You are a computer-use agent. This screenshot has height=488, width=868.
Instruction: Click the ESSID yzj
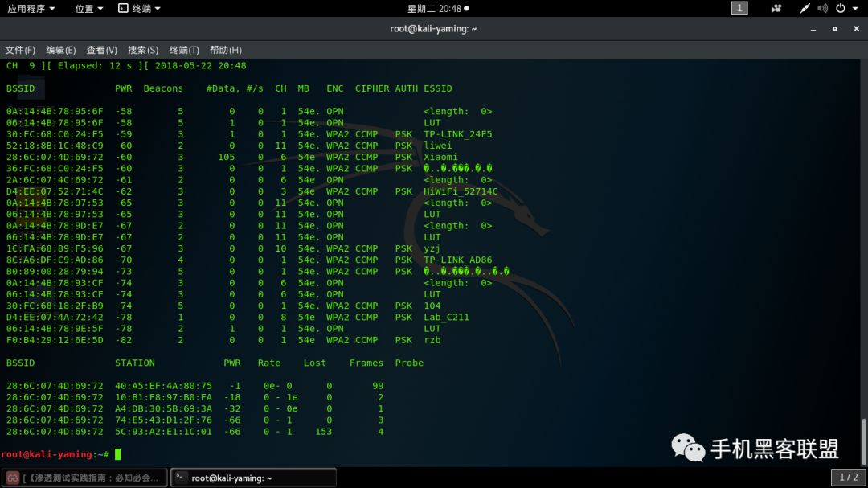pyautogui.click(x=432, y=248)
